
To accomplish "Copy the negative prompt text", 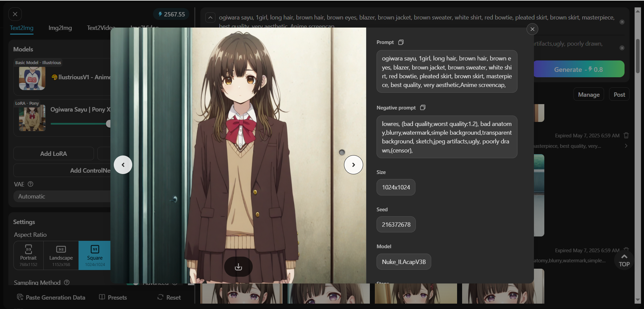I will click(423, 107).
